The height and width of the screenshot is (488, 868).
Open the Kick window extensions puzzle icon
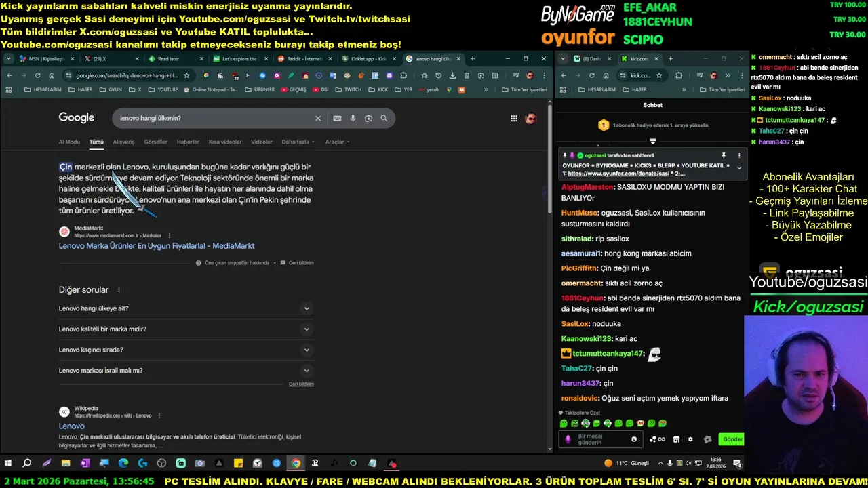tap(679, 75)
